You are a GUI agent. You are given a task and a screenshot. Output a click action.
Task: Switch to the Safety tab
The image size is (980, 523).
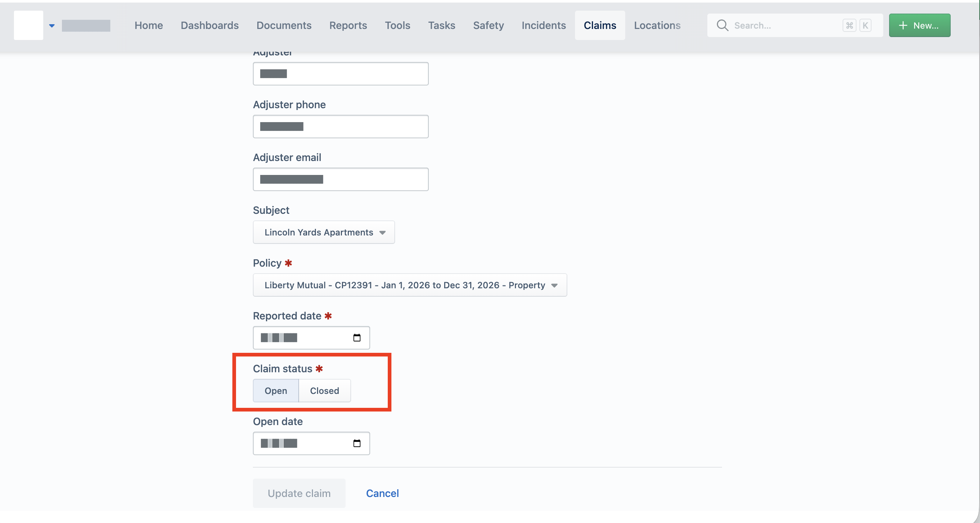(488, 26)
